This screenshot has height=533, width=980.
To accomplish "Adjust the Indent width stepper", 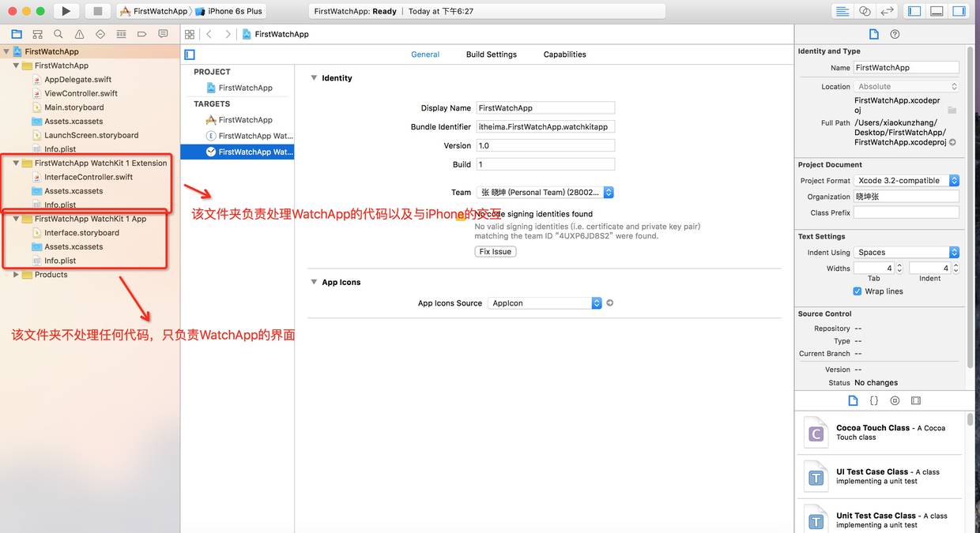I will (955, 268).
